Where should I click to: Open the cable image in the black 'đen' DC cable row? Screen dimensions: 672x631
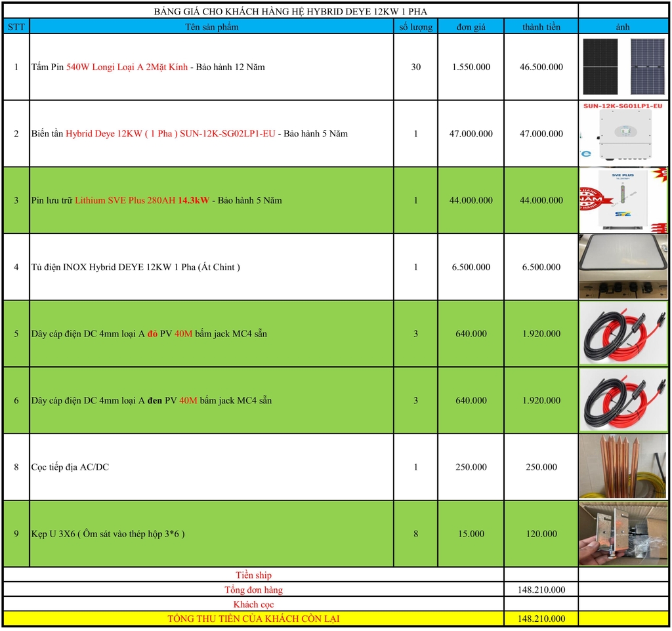click(x=623, y=400)
